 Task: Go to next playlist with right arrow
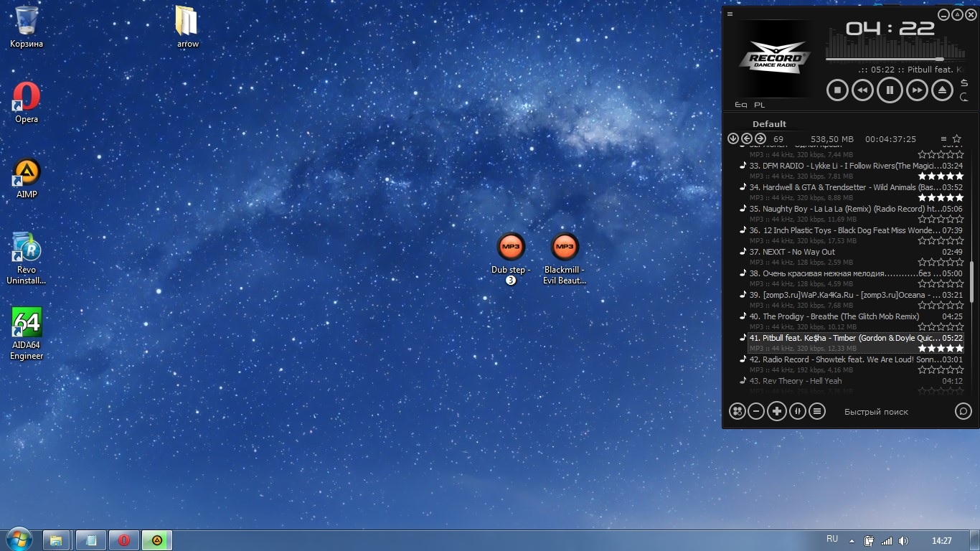760,138
